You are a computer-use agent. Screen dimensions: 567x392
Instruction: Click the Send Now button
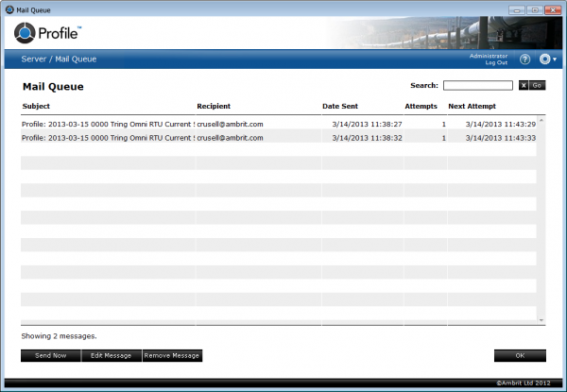pyautogui.click(x=50, y=355)
